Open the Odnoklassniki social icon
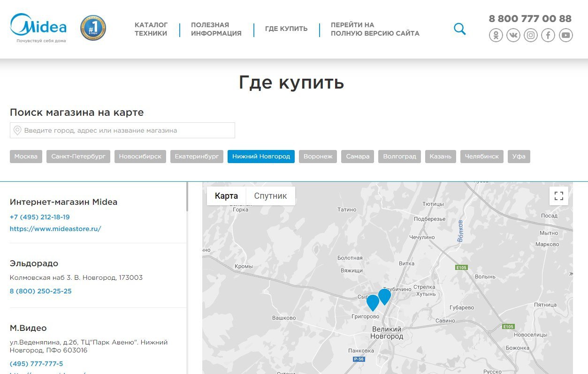588x374 pixels. pos(496,35)
